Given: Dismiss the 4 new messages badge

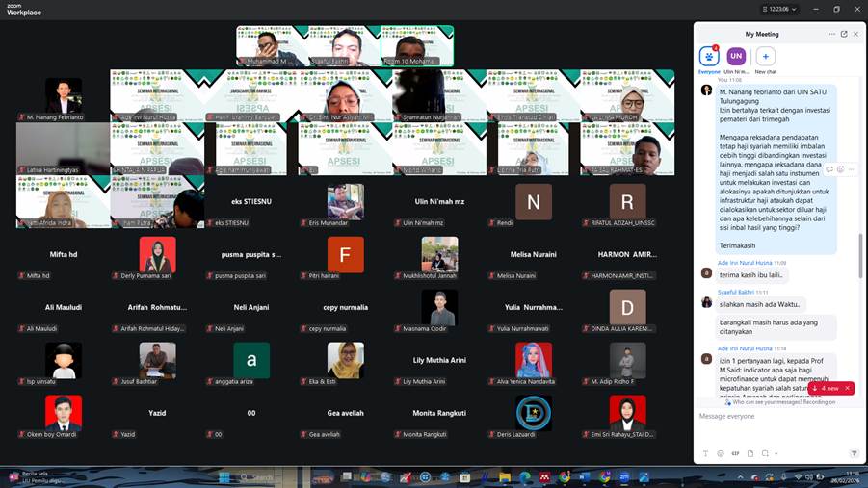Looking at the screenshot, I should [x=848, y=388].
